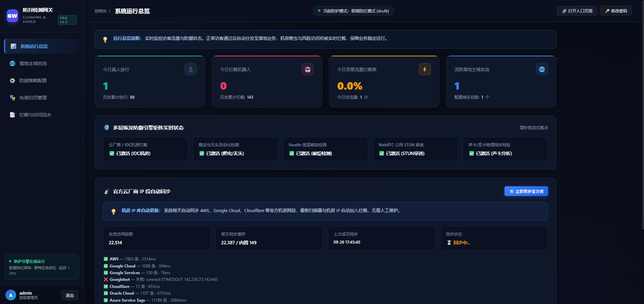Image resolution: width=644 pixels, height=304 pixels.
Task: Click the 修改密码 button
Action: coord(616,11)
